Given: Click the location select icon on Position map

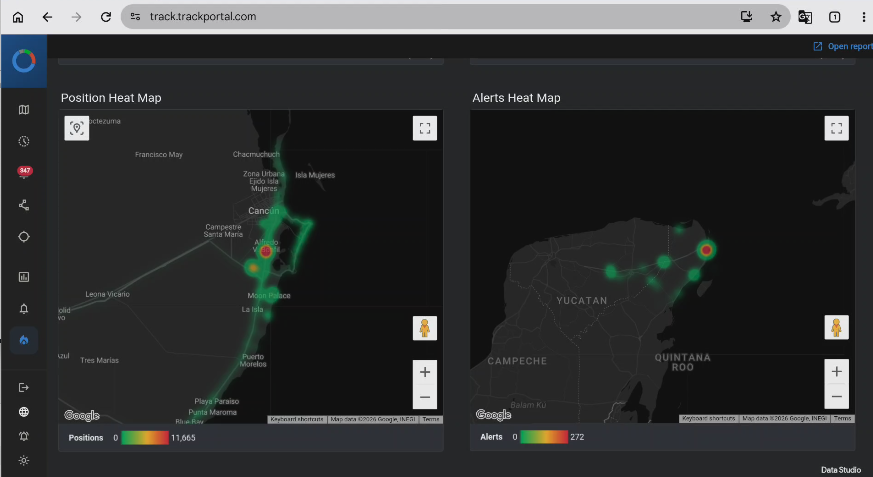Looking at the screenshot, I should (x=77, y=129).
